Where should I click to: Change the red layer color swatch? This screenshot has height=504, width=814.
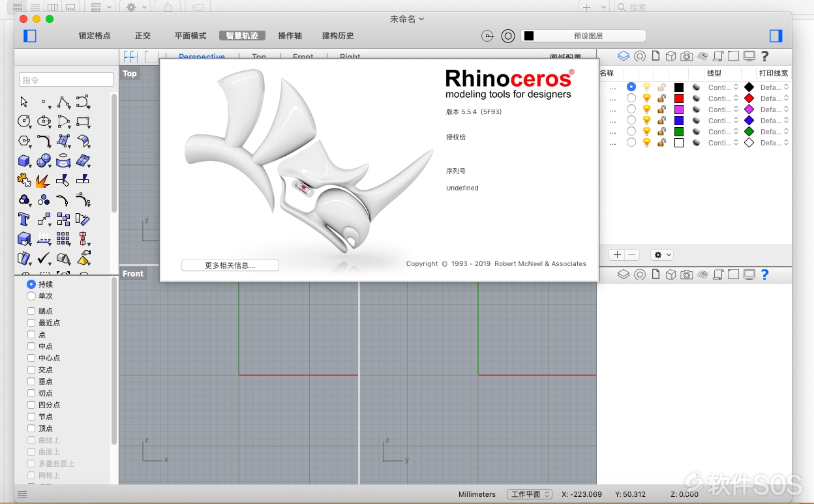coord(679,98)
